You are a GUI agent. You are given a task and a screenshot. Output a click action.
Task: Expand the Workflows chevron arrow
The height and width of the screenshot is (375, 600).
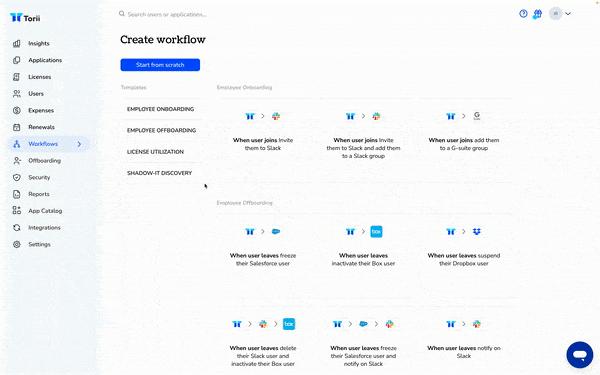tap(79, 144)
